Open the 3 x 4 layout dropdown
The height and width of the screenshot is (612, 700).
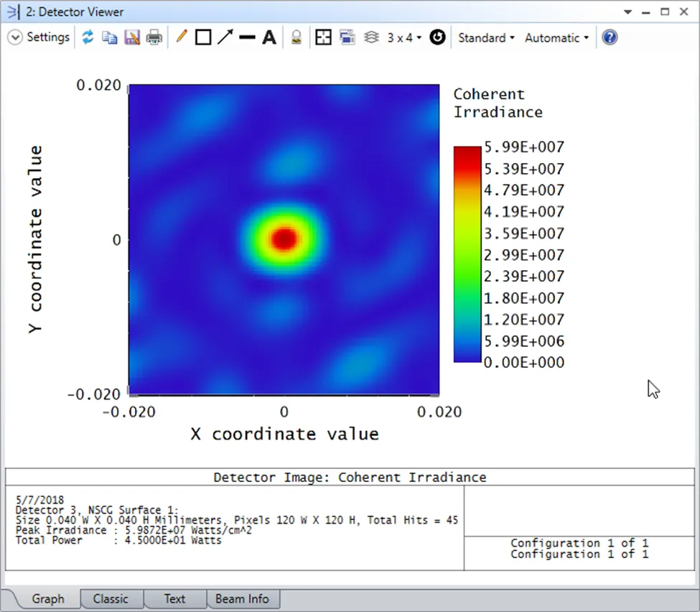click(404, 37)
